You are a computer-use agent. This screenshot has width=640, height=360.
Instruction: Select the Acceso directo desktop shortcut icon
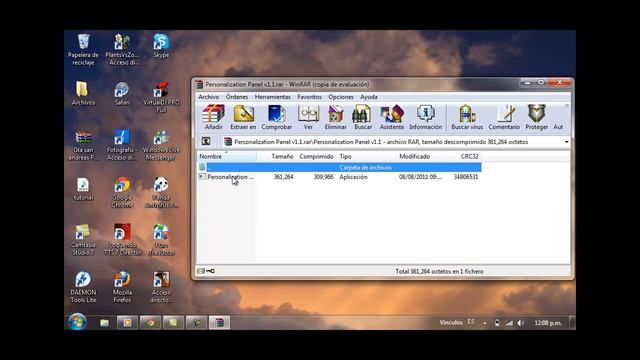pos(161,287)
